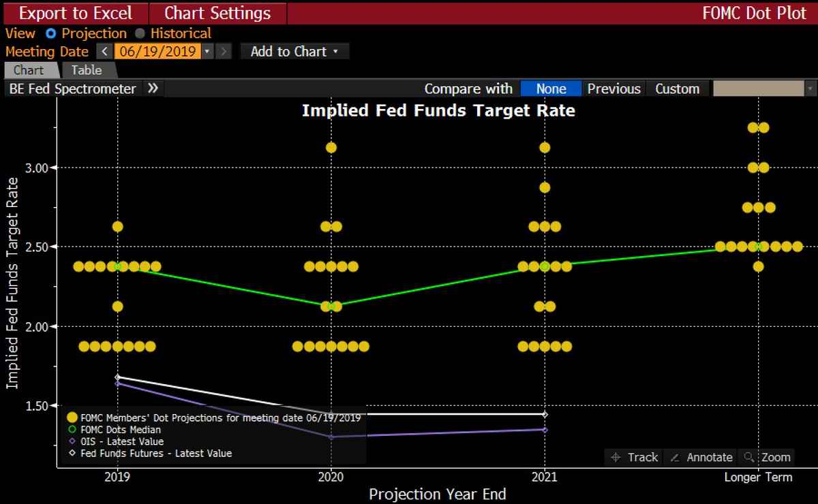Click the Track crosshair tool

(x=634, y=457)
